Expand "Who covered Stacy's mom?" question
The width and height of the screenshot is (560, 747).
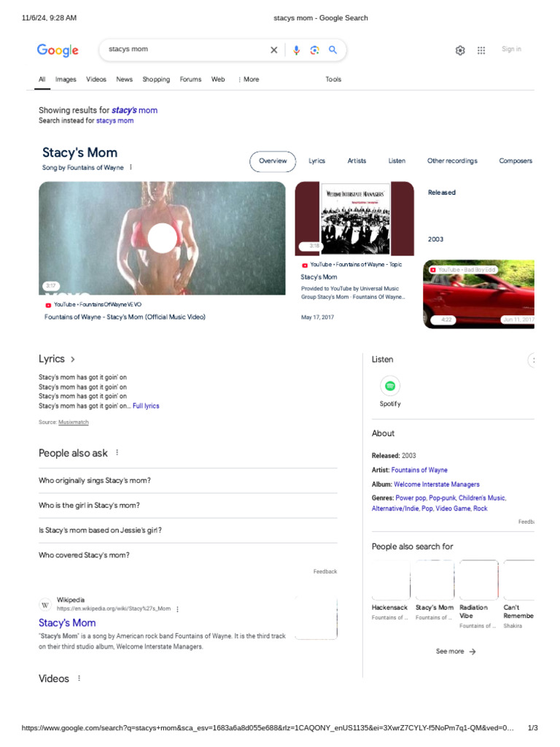pyautogui.click(x=187, y=555)
